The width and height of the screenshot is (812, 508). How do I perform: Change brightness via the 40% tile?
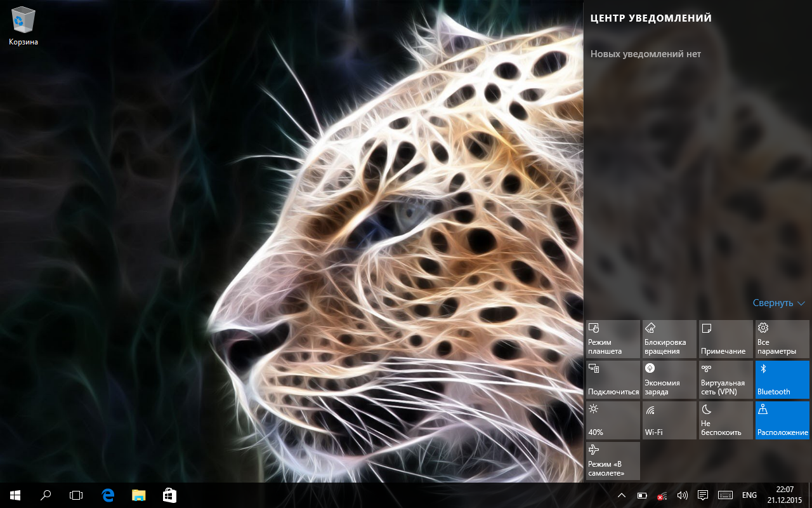coord(613,420)
